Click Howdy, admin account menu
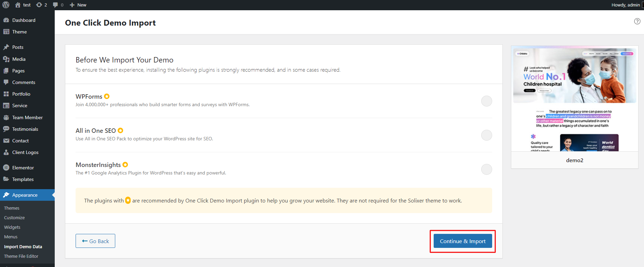 626,5
